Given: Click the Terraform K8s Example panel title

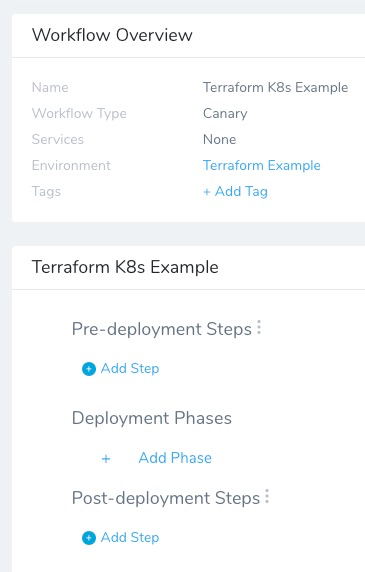Looking at the screenshot, I should [x=125, y=267].
